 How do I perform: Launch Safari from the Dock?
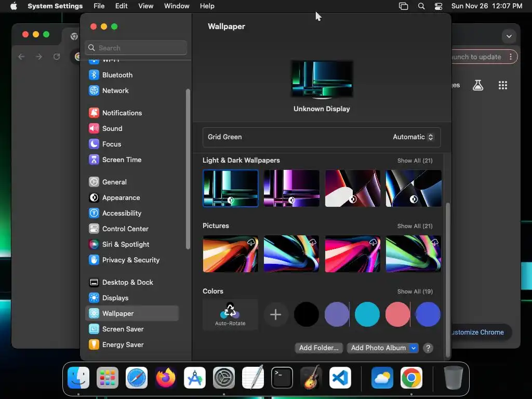point(137,378)
